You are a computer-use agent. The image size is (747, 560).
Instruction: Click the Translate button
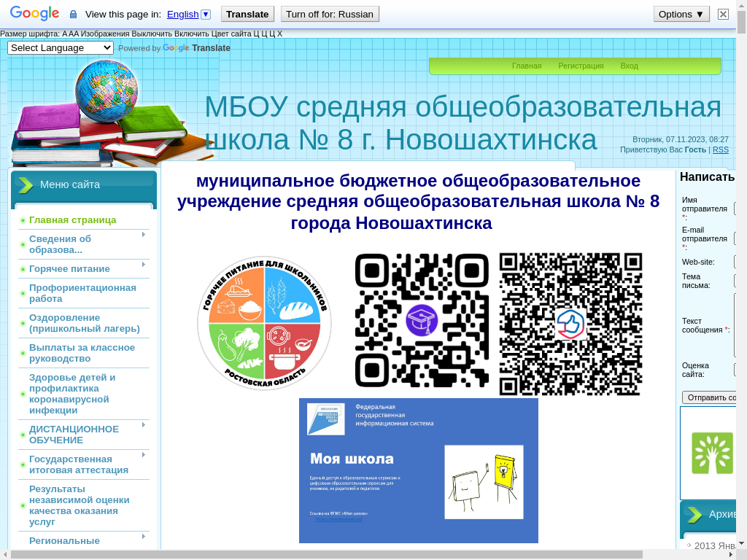247,15
